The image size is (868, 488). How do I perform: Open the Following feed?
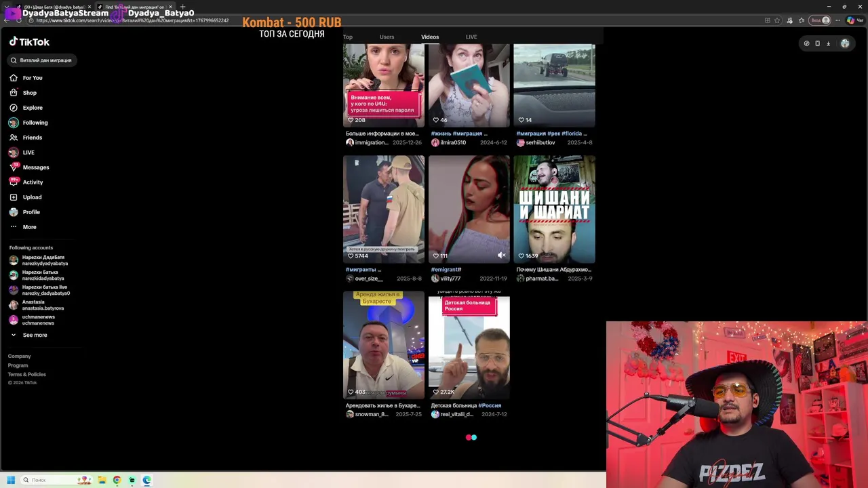tap(28, 123)
